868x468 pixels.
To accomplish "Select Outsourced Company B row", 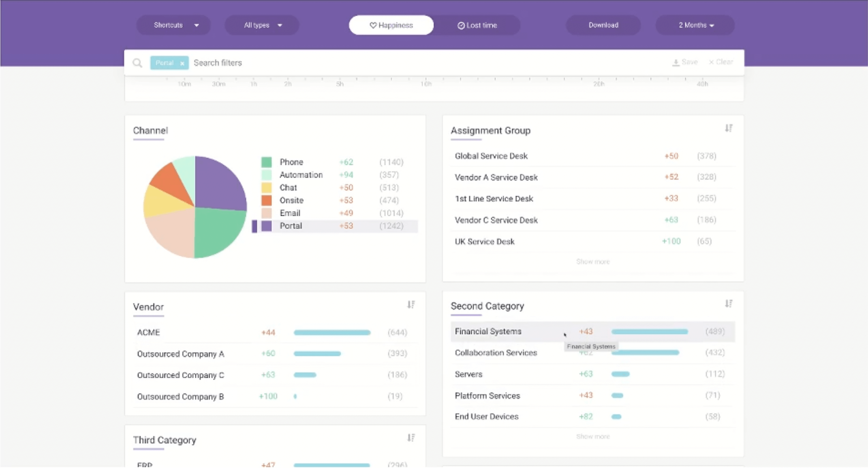I will point(275,396).
